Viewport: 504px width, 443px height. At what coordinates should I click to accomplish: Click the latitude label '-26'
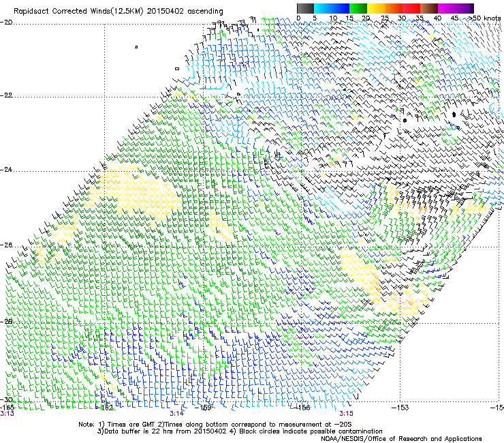point(6,245)
